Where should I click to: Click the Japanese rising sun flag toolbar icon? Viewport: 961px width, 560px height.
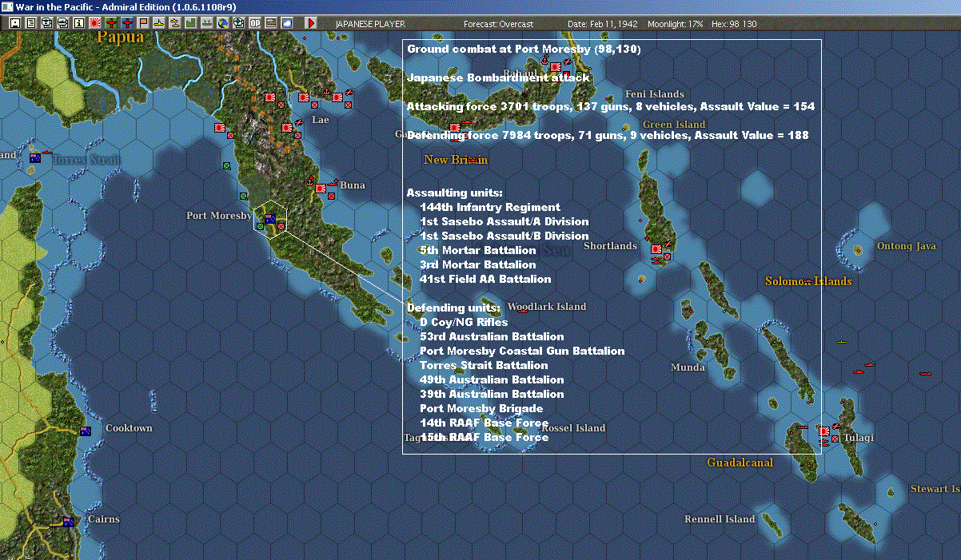pos(95,23)
